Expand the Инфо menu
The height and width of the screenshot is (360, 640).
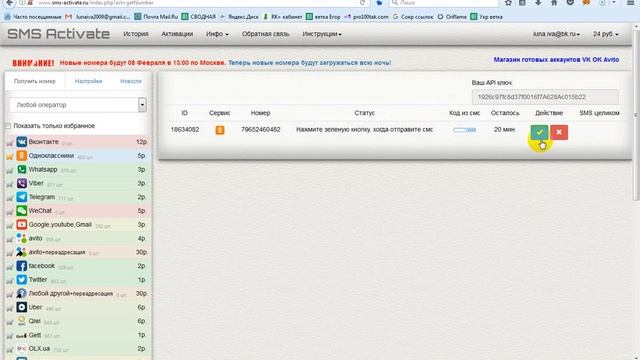point(217,34)
